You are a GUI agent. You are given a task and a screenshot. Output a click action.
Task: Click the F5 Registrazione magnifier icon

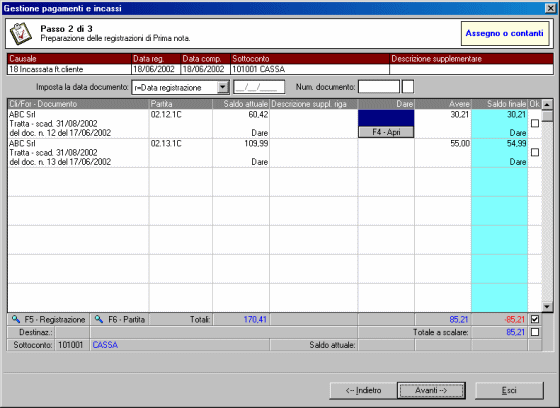pos(16,319)
